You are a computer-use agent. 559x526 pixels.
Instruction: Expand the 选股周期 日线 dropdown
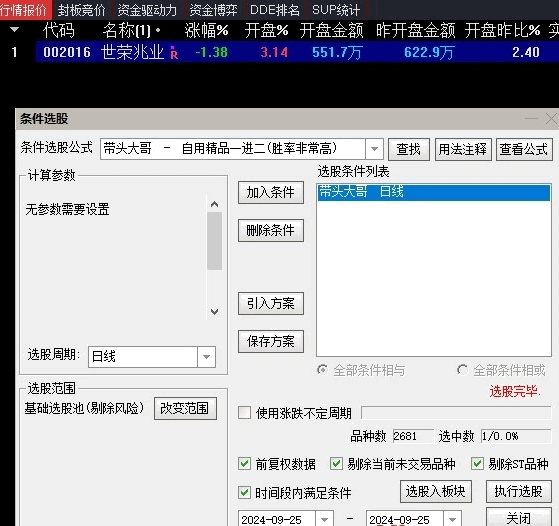pyautogui.click(x=206, y=357)
